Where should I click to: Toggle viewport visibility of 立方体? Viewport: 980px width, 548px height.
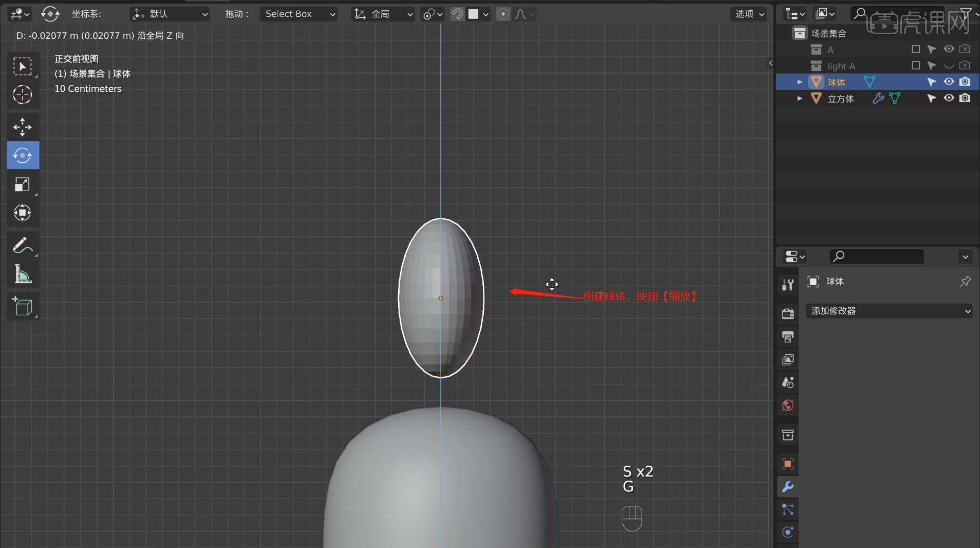[948, 98]
